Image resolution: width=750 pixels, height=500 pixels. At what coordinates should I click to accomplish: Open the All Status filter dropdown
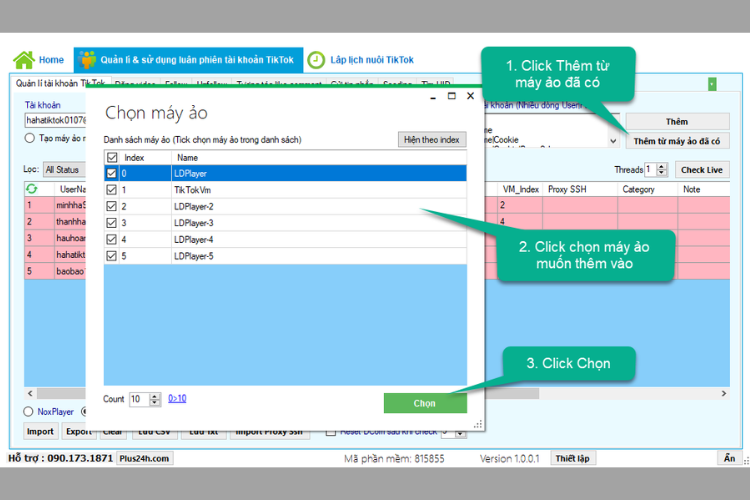[x=64, y=170]
